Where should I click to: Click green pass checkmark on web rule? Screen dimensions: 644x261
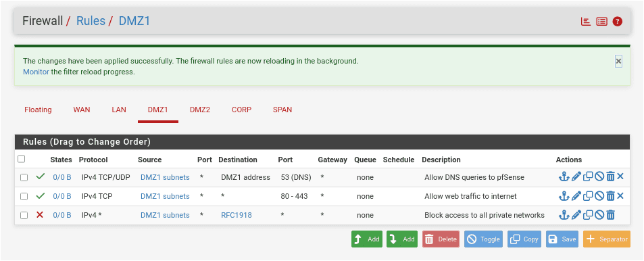point(41,196)
